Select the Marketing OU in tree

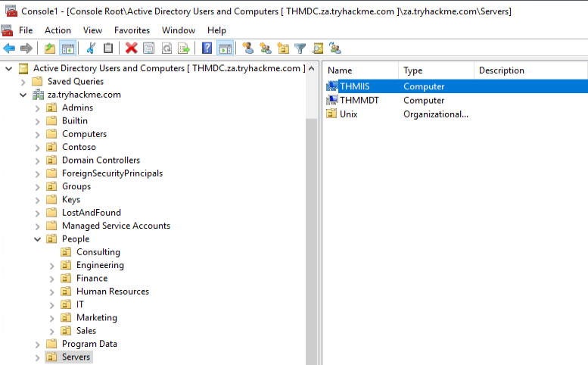(x=96, y=317)
